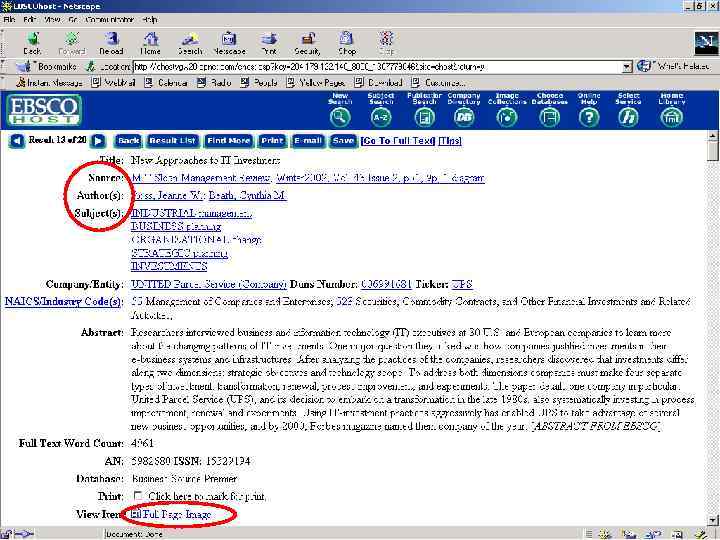Open Publication Search icon

(x=424, y=117)
